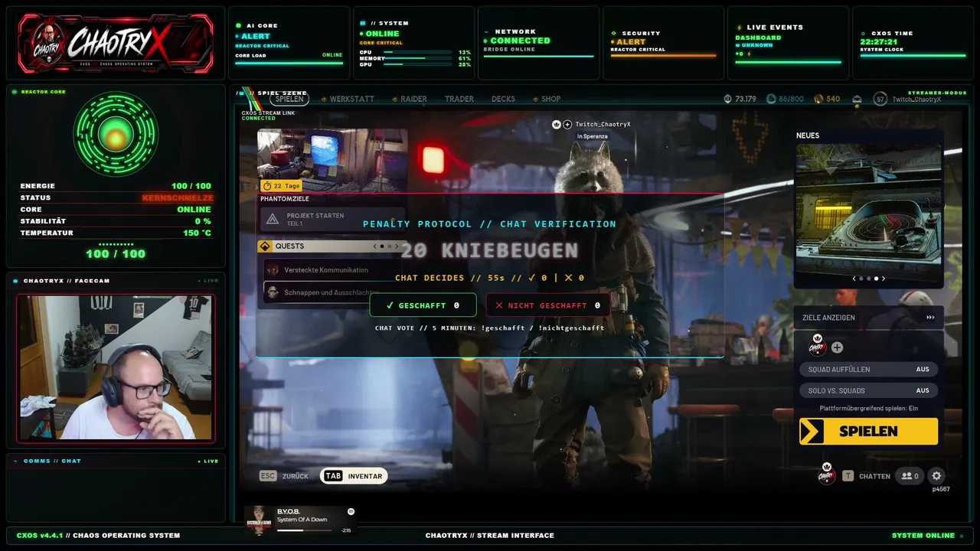Click the Geschafft vote button
Viewport: 980px width, 551px height.
click(x=423, y=305)
